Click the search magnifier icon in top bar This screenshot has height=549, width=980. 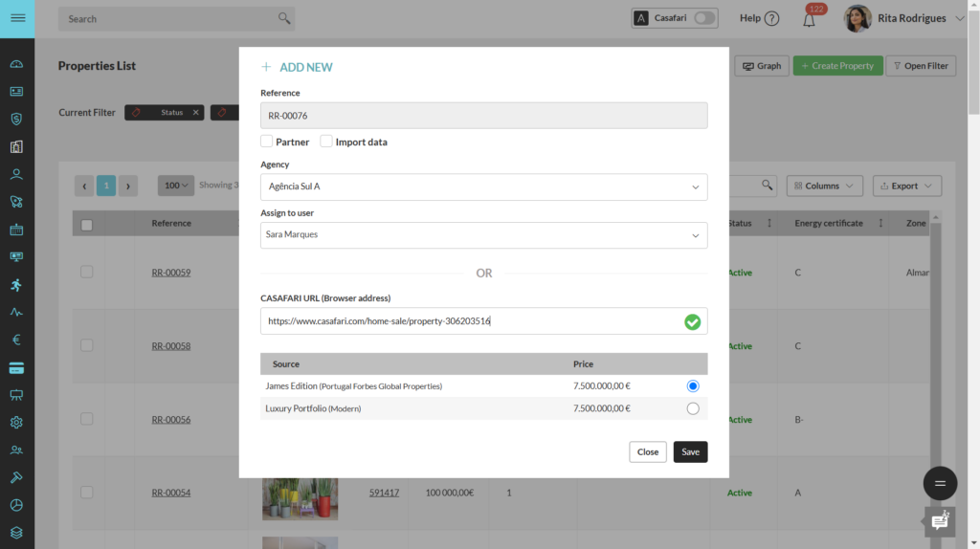(x=283, y=18)
